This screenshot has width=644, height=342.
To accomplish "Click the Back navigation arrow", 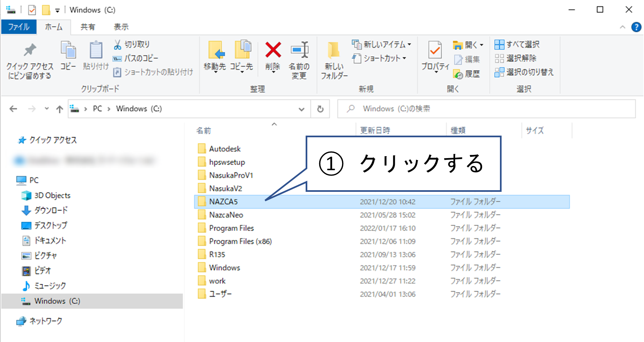I will point(13,109).
